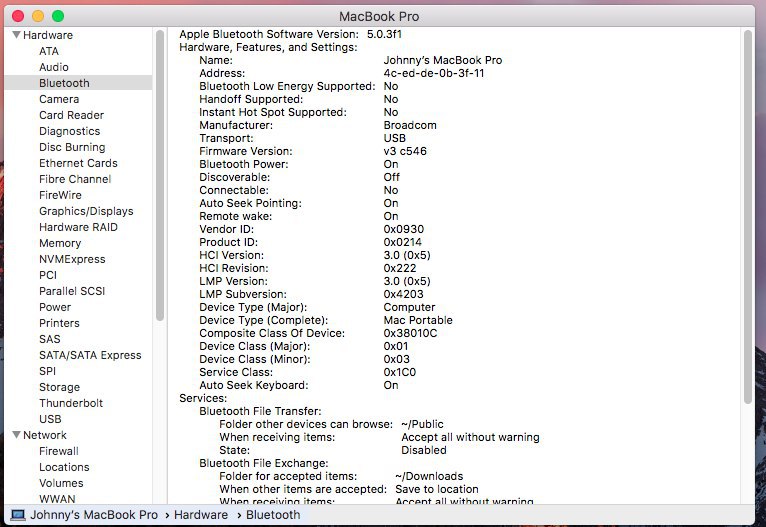The height and width of the screenshot is (527, 766).
Task: Open the Camera hardware entry
Action: (x=59, y=99)
